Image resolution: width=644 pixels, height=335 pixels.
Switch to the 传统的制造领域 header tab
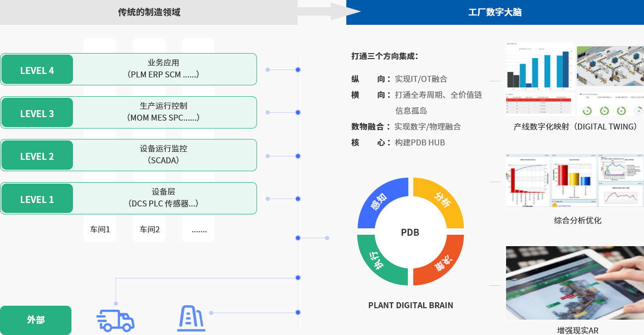[149, 12]
